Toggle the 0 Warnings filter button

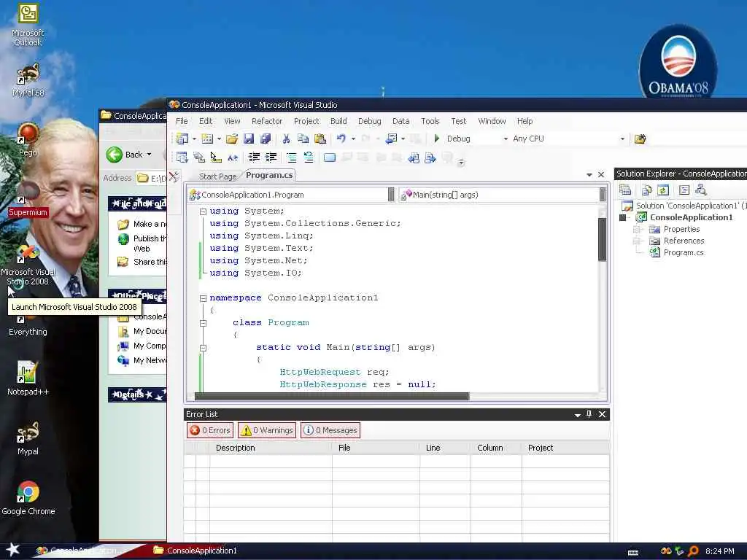pyautogui.click(x=267, y=430)
